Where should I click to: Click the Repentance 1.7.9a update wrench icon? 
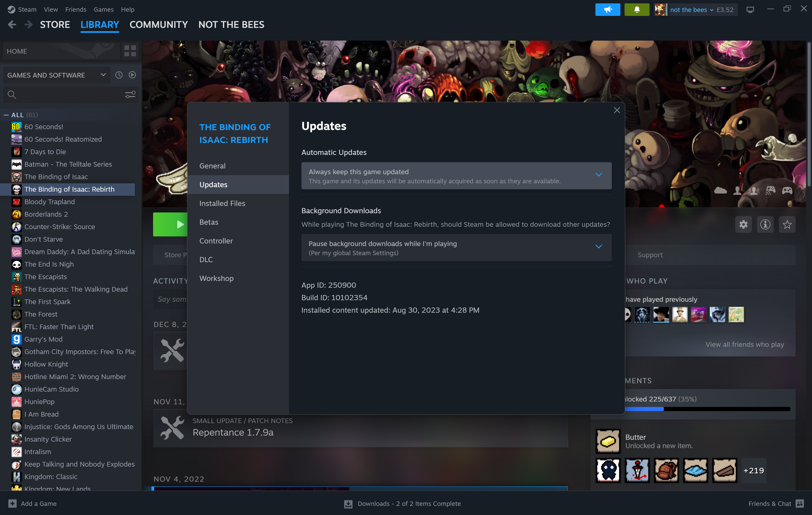click(x=172, y=428)
